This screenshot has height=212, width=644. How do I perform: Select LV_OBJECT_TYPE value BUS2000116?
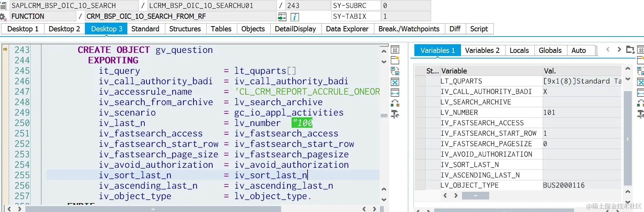582,185
